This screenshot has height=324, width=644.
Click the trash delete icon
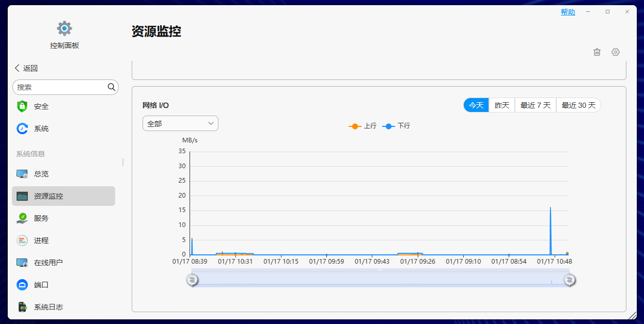click(x=597, y=52)
